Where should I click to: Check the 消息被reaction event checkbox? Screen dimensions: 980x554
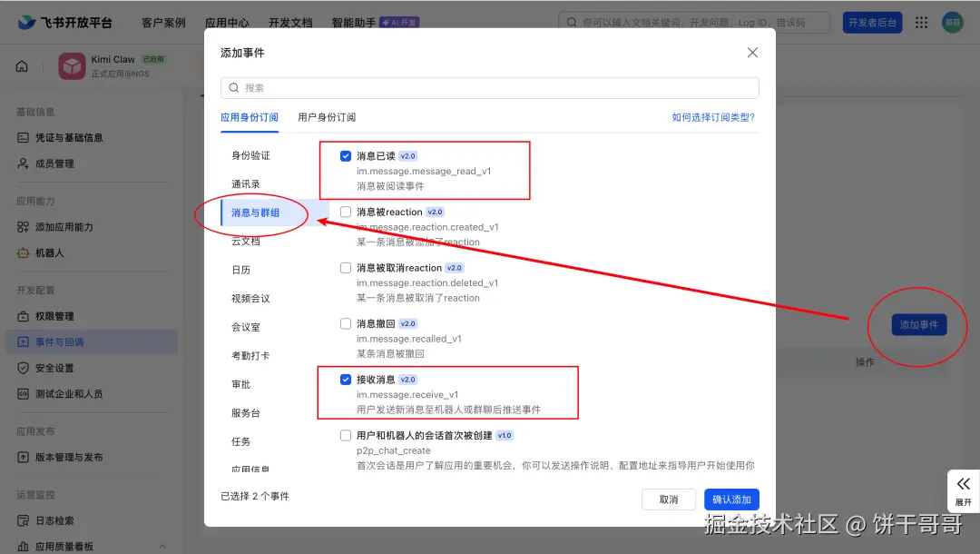point(346,212)
